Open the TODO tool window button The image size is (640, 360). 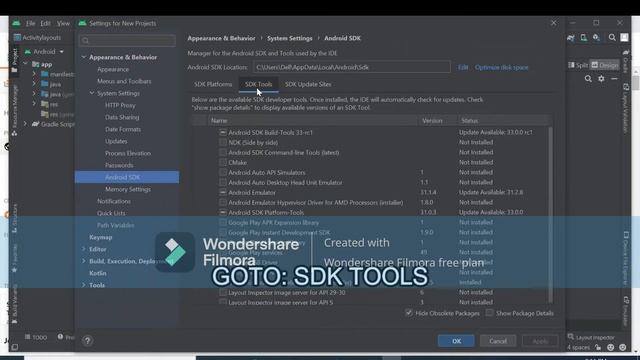coord(36,337)
